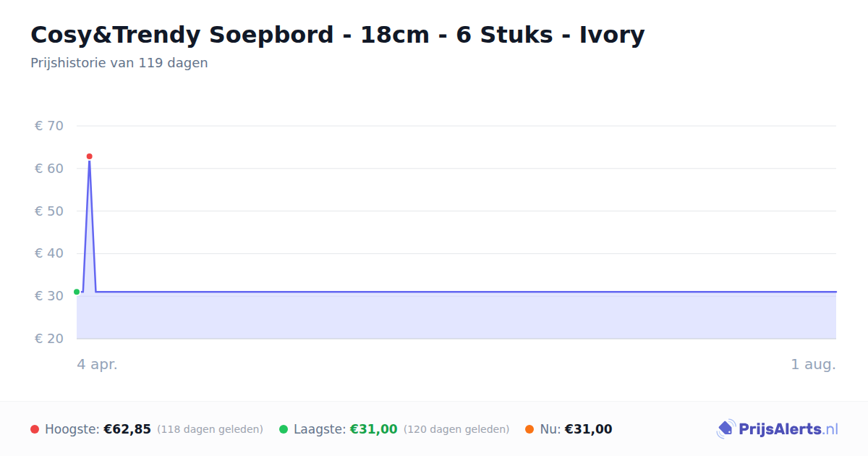This screenshot has width=868, height=456.
Task: Click the lowest price value €31,00 in green
Action: [x=374, y=429]
